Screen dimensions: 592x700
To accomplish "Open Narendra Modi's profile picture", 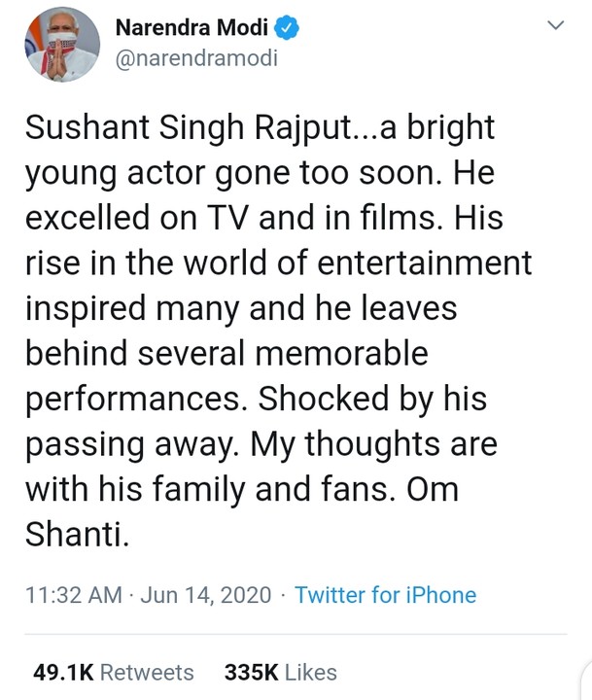I will [x=60, y=44].
